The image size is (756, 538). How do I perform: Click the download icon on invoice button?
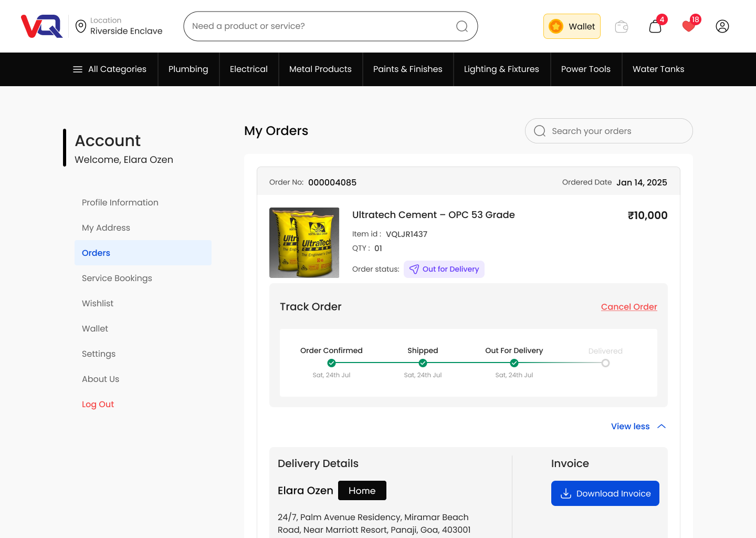coord(566,493)
